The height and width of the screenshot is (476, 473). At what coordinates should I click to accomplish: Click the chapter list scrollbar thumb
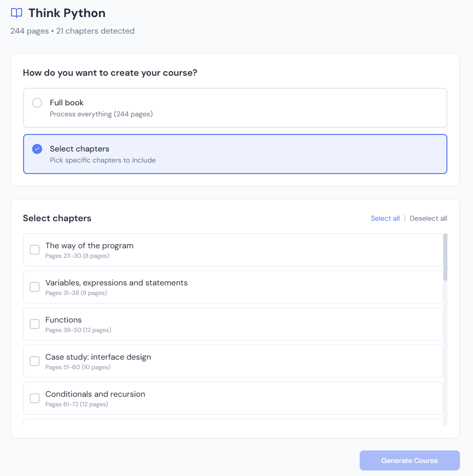[445, 256]
